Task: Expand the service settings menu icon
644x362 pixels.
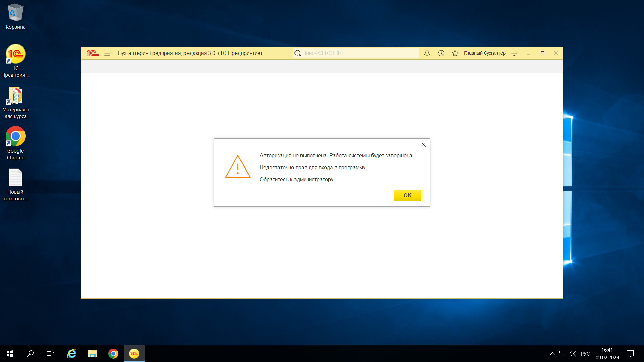Action: [514, 53]
